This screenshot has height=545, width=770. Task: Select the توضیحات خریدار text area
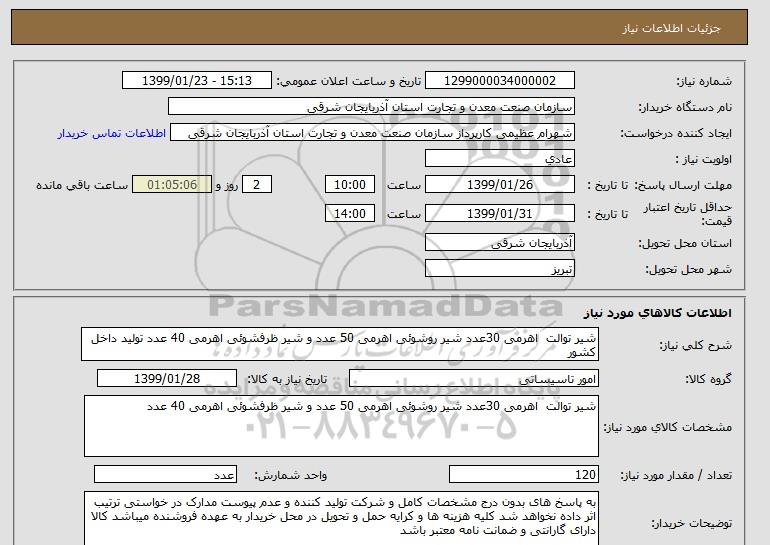(341, 518)
